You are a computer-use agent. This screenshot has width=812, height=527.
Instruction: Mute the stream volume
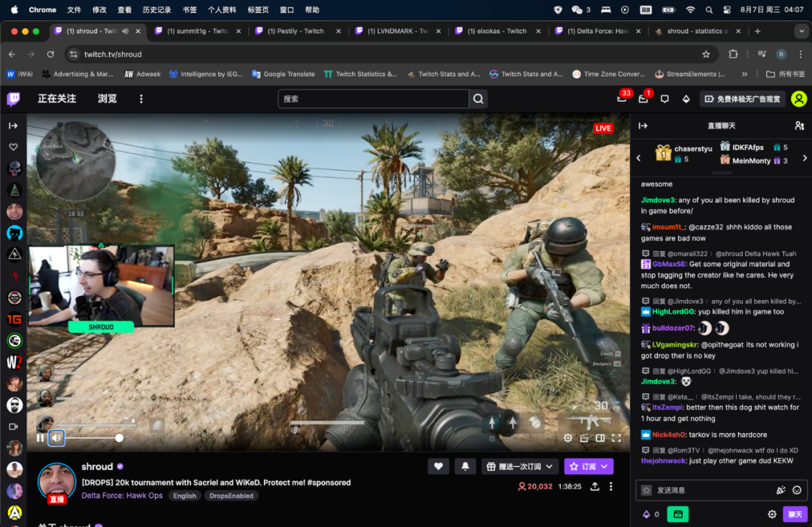click(56, 438)
